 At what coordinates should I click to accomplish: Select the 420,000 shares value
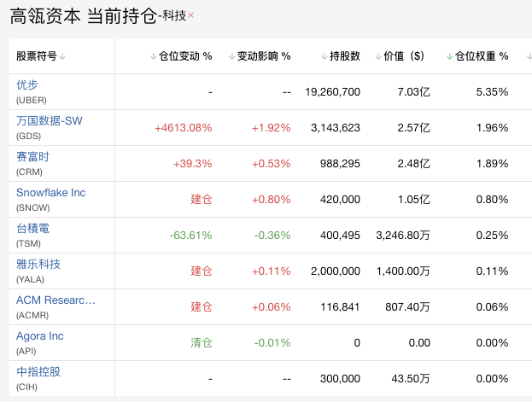click(x=340, y=200)
